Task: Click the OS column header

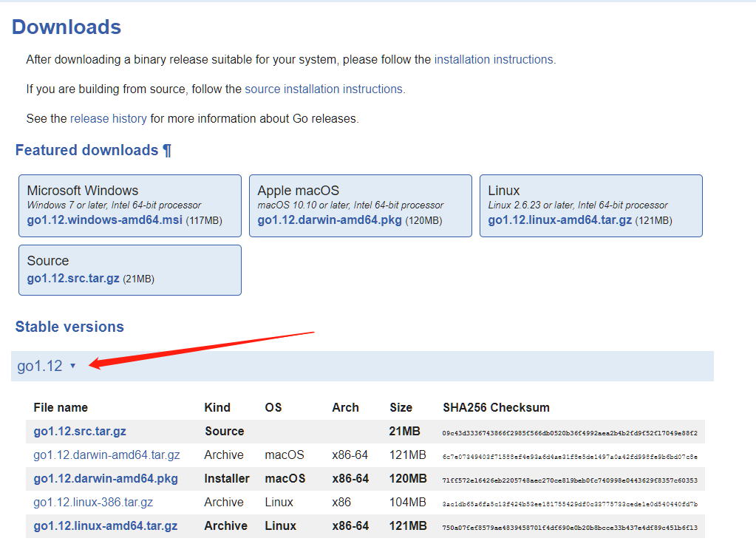Action: [x=273, y=408]
